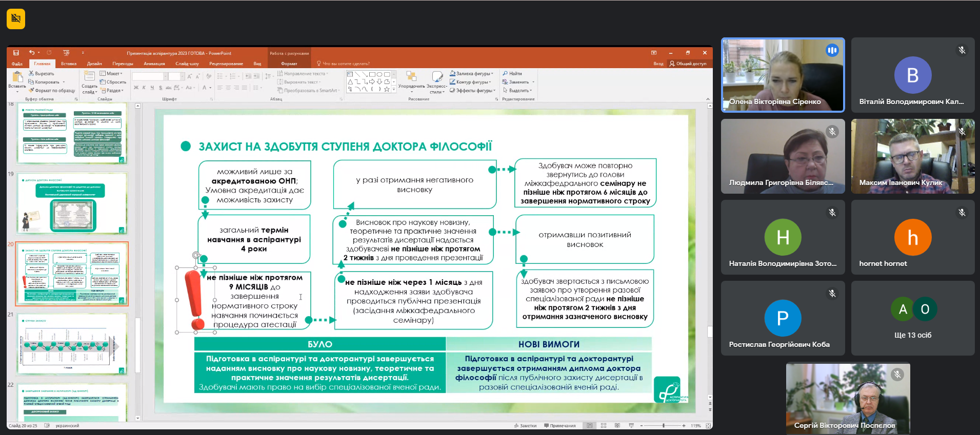Click the Save icon in PowerPoint title bar
This screenshot has height=435, width=980.
click(x=16, y=53)
